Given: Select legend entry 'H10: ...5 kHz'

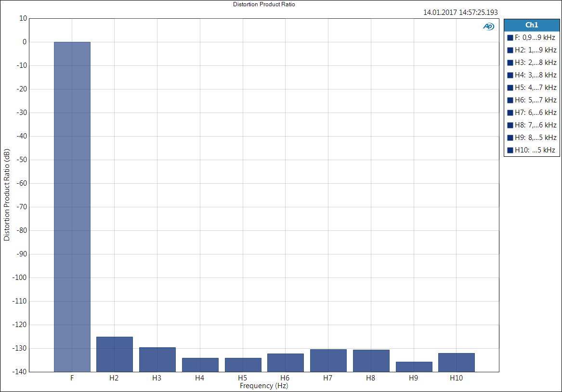Looking at the screenshot, I should (x=532, y=151).
